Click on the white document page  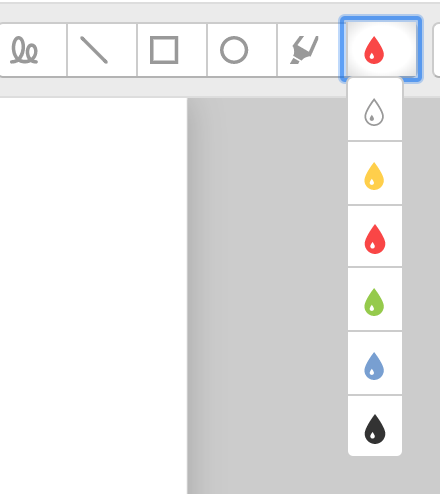(x=93, y=295)
